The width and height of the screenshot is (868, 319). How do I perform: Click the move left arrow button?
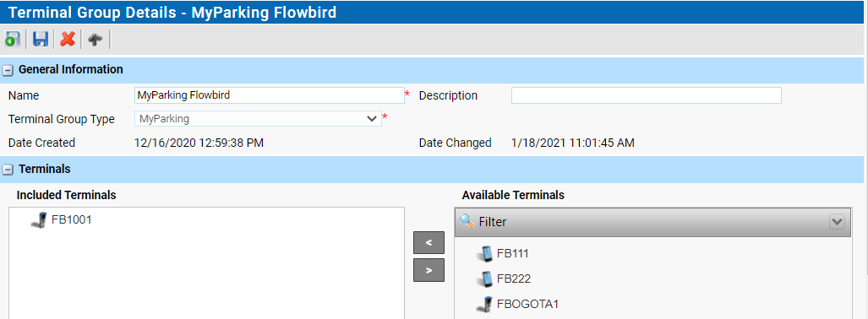pyautogui.click(x=429, y=243)
